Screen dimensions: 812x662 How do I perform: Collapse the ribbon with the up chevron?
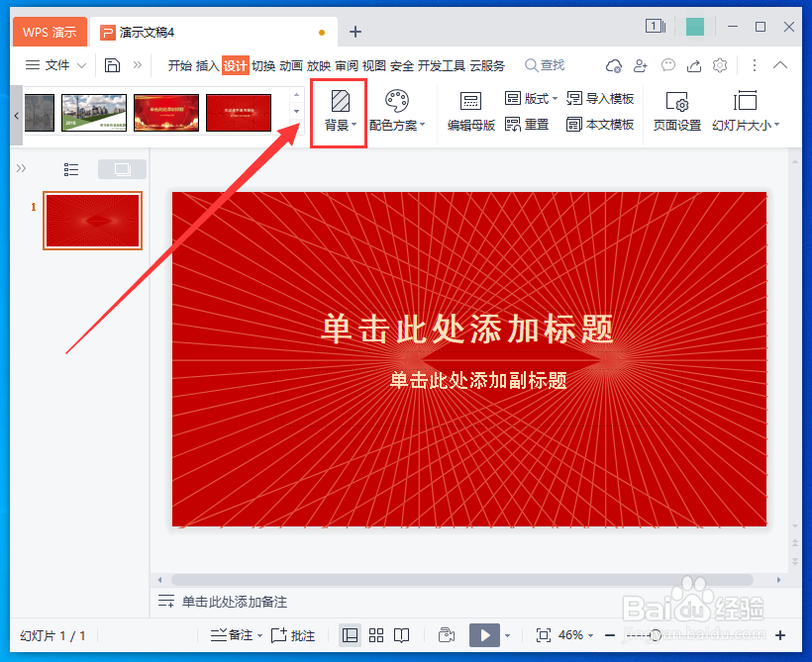coord(780,65)
